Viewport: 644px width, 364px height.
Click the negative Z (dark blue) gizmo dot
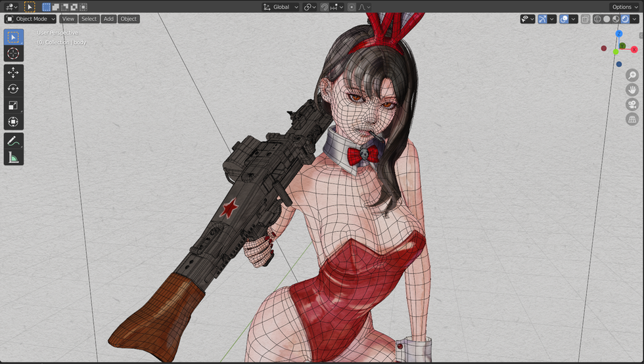pyautogui.click(x=619, y=64)
